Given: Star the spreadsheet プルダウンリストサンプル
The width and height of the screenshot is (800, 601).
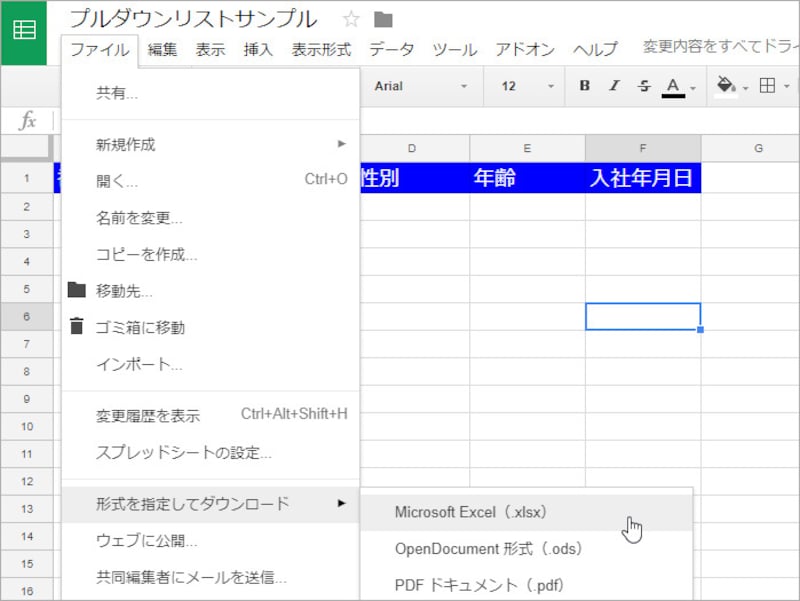Looking at the screenshot, I should click(349, 19).
